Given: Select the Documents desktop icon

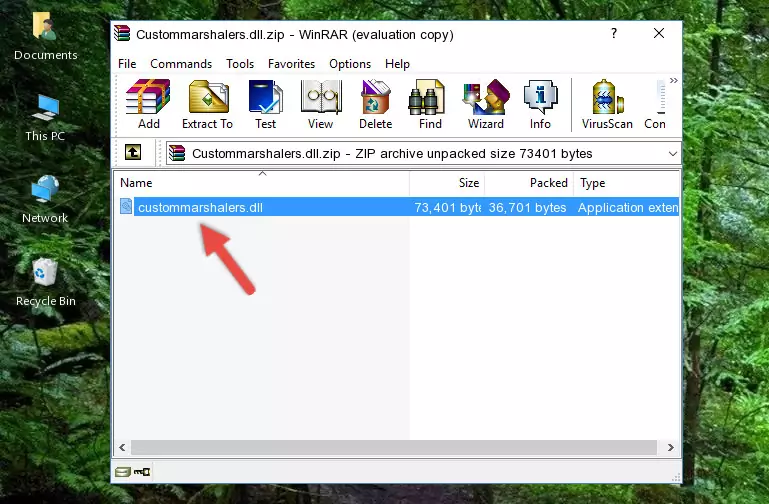Looking at the screenshot, I should 46,37.
